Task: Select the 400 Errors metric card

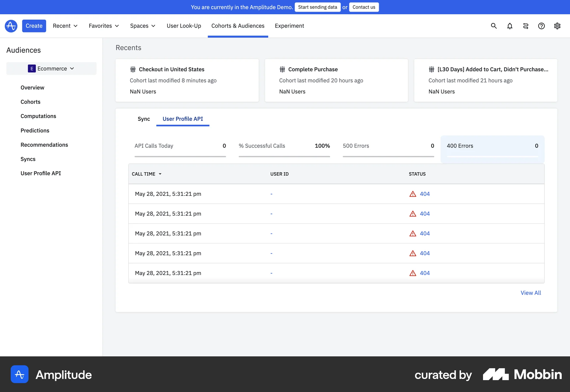Action: 493,149
